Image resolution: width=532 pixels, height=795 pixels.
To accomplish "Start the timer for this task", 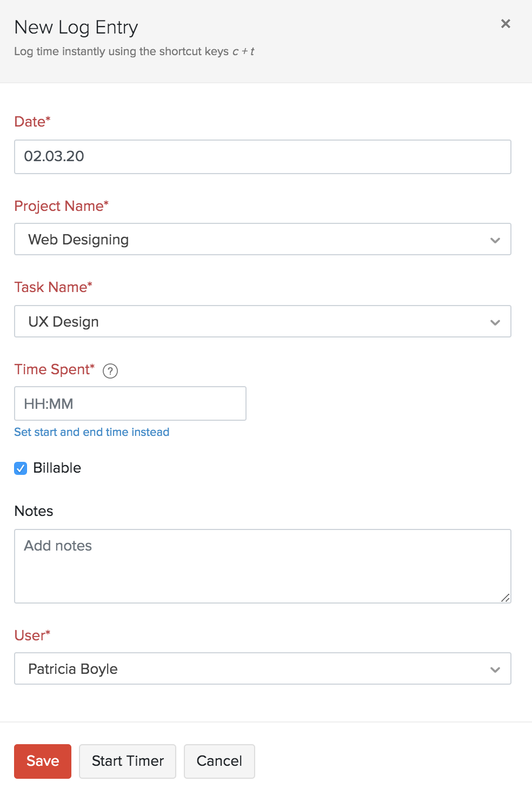I will tap(127, 761).
